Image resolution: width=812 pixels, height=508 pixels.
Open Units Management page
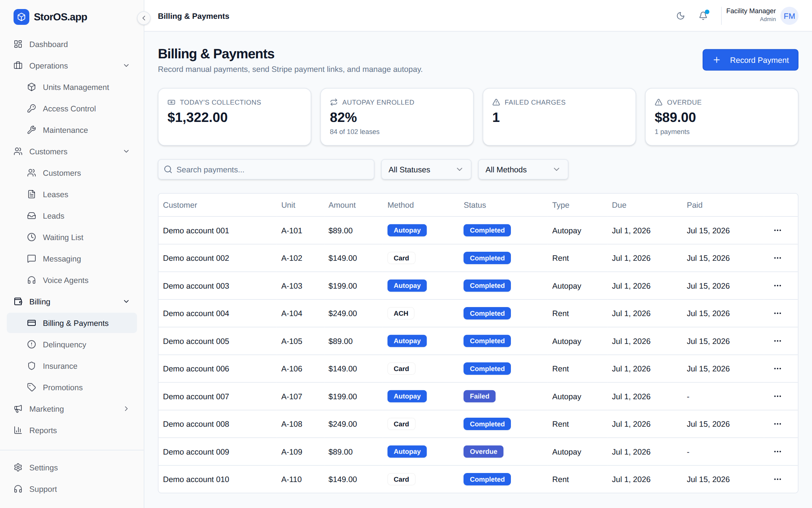tap(72, 87)
